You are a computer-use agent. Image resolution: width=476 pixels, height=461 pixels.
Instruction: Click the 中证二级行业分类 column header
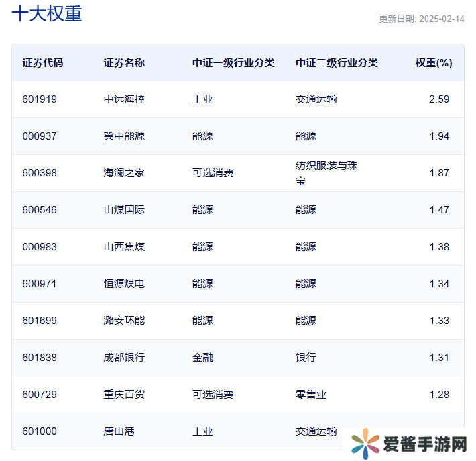click(337, 63)
